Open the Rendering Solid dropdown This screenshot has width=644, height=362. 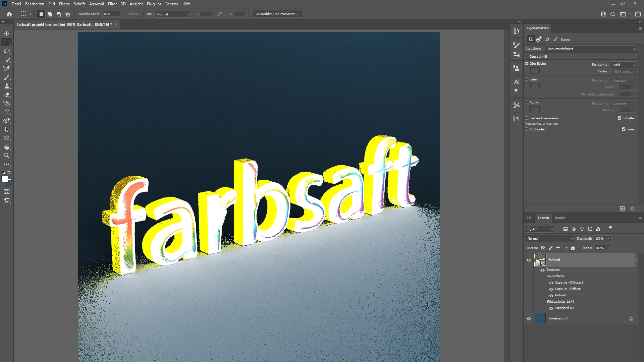[x=624, y=65]
